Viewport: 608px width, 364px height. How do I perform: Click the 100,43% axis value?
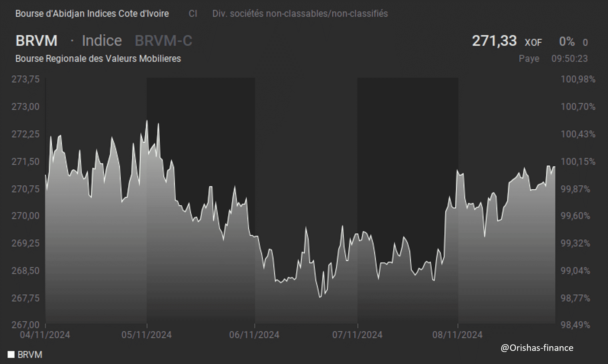point(578,134)
